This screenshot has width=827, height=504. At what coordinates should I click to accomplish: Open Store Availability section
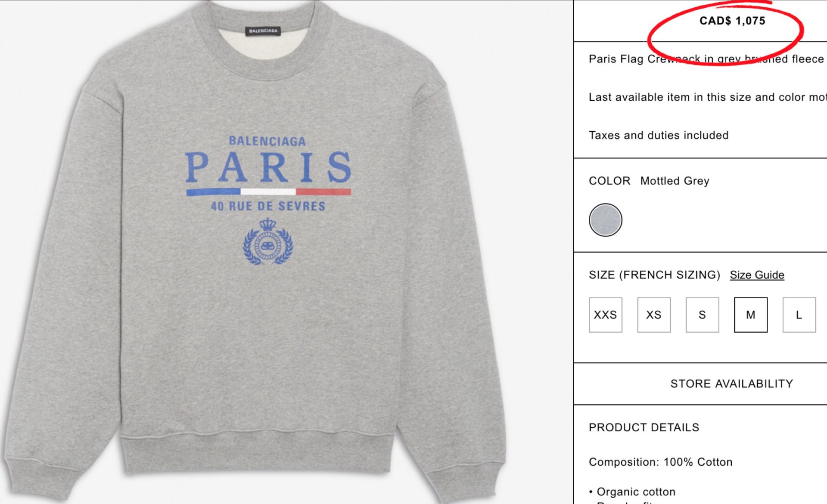point(731,383)
